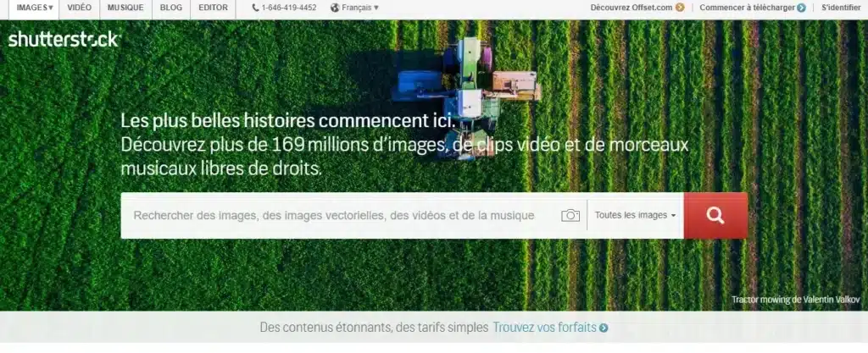Click the blue arrow after Commencer à télécharger
The image size is (868, 353).
[801, 8]
